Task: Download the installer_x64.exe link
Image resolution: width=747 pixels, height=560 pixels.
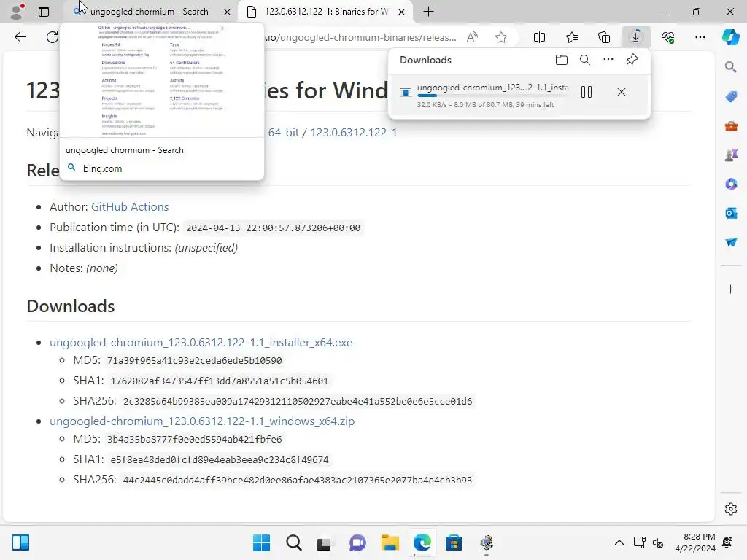Action: 201,343
